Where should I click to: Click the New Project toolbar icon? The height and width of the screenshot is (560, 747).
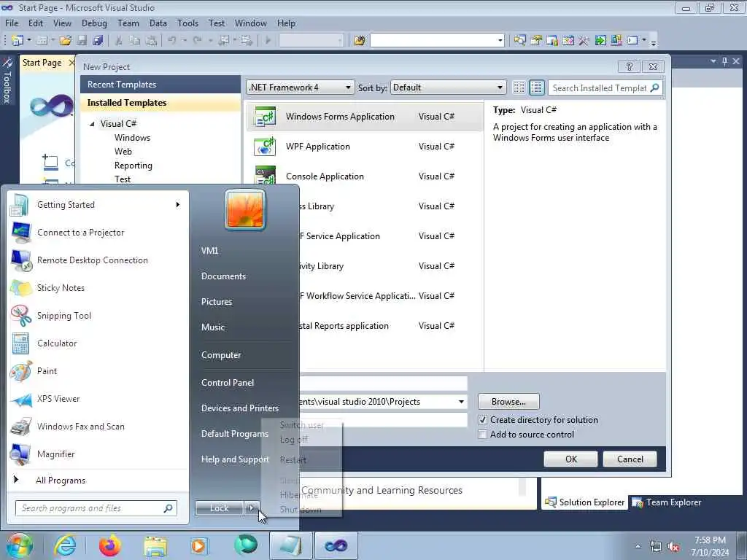18,41
